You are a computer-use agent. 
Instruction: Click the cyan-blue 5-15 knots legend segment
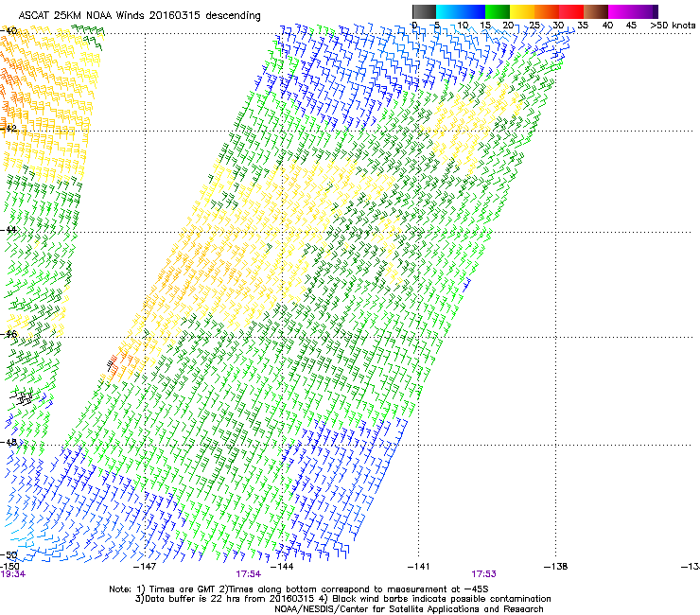coord(461,11)
